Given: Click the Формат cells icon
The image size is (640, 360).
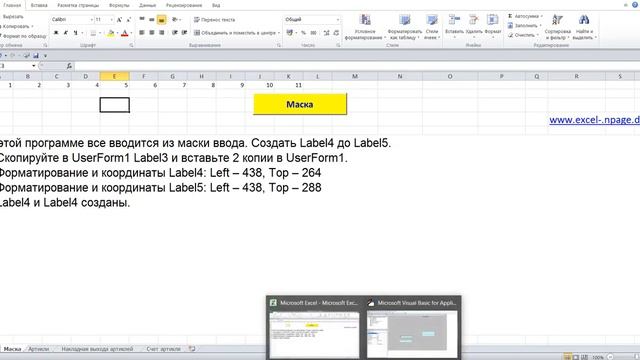Looking at the screenshot, I should [493, 20].
